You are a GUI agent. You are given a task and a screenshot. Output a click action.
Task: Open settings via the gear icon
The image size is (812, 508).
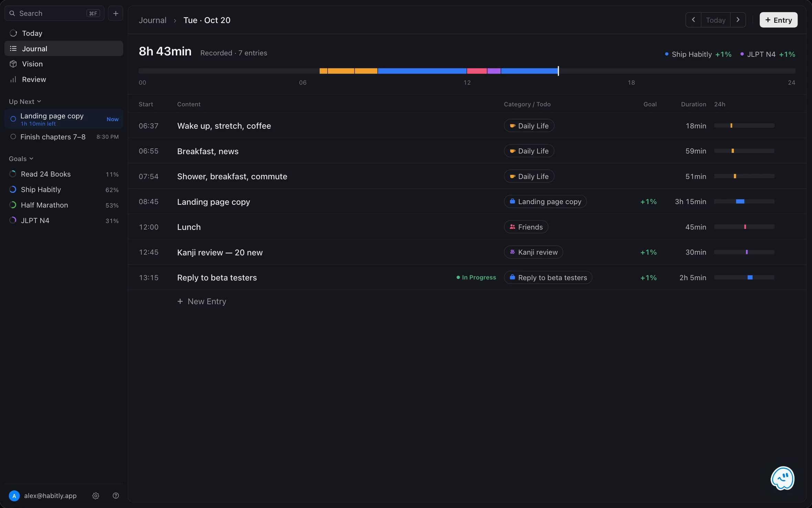pos(96,496)
